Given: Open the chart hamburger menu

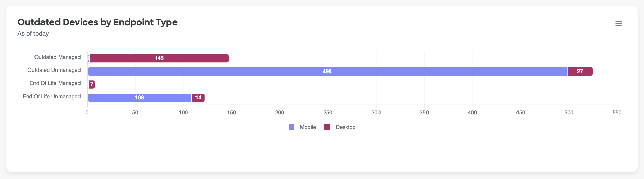Looking at the screenshot, I should click(x=619, y=23).
